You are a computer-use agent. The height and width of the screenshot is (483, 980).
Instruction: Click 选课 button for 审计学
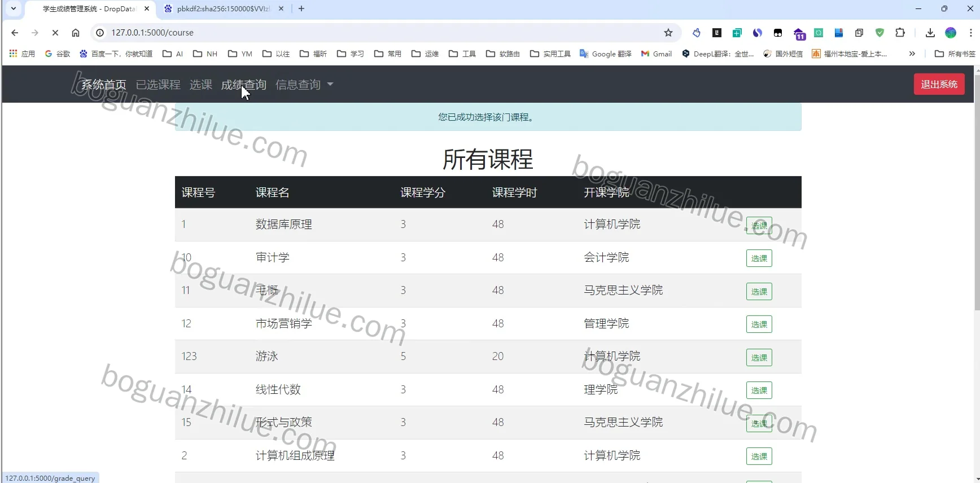point(759,258)
